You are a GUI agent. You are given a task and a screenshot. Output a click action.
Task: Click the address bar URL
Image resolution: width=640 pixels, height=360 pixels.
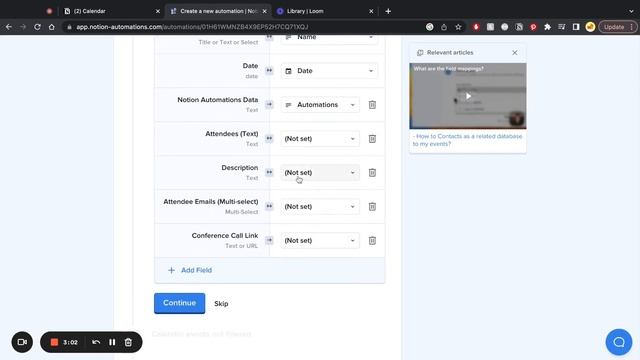pos(192,27)
